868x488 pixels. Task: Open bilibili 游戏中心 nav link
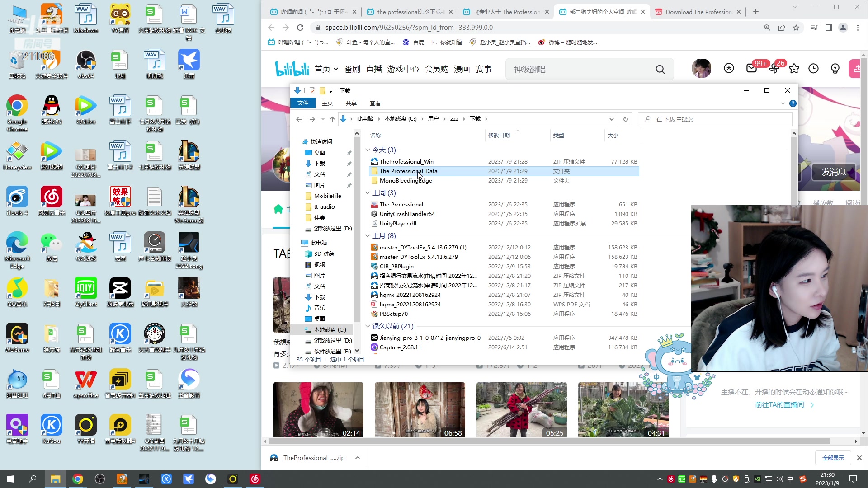pos(403,69)
